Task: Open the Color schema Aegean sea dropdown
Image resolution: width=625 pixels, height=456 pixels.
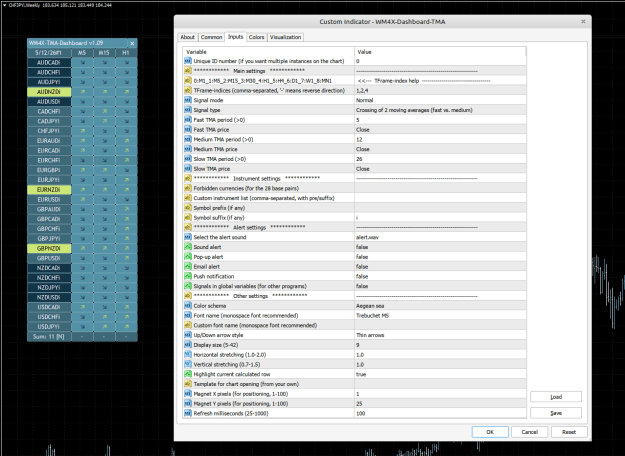Action: [x=440, y=306]
